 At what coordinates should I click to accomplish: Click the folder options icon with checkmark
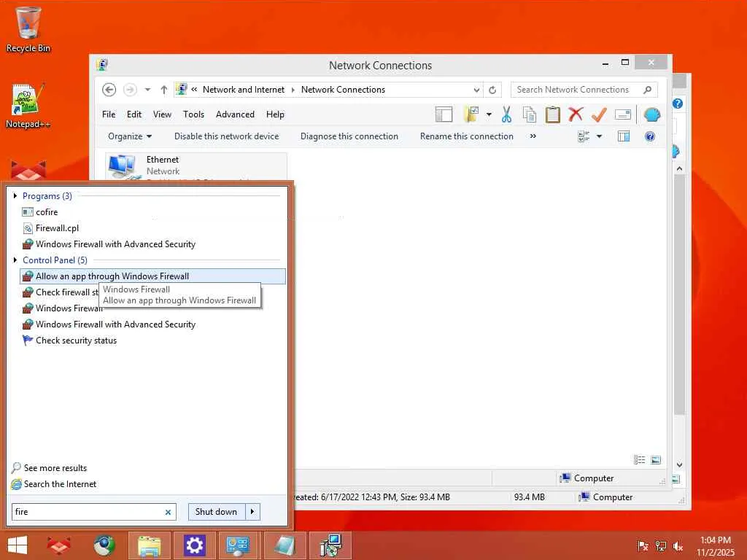tap(471, 114)
